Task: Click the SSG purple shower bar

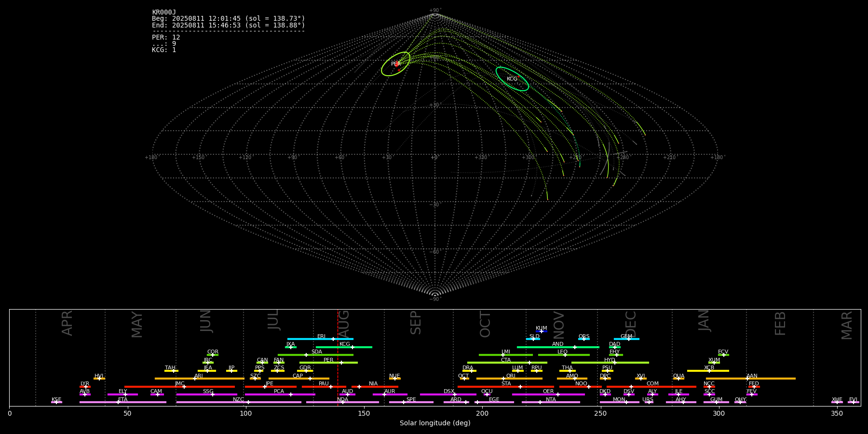Action: [x=207, y=394]
